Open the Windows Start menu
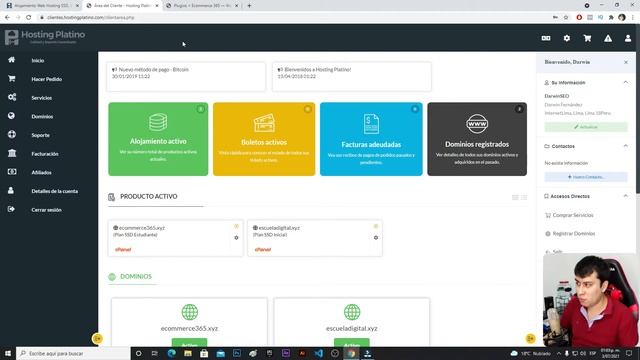 coord(8,353)
